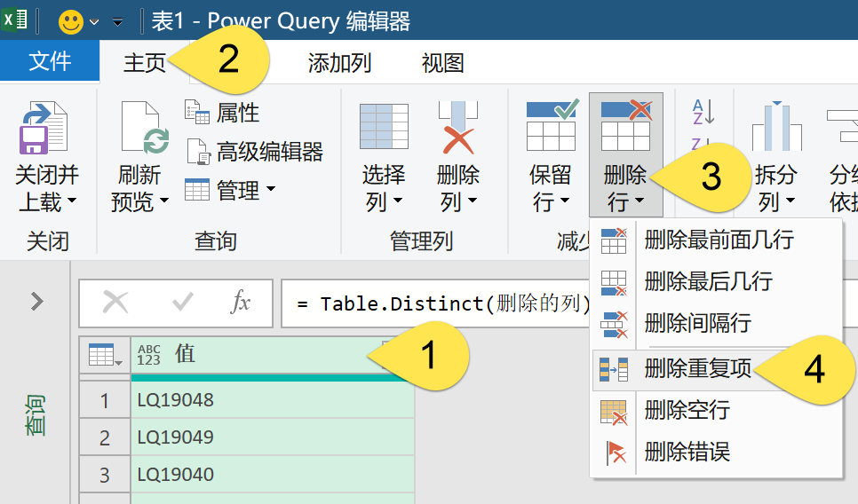The width and height of the screenshot is (858, 504).
Task: Open the quick access toolbar customize arrow
Action: (117, 22)
